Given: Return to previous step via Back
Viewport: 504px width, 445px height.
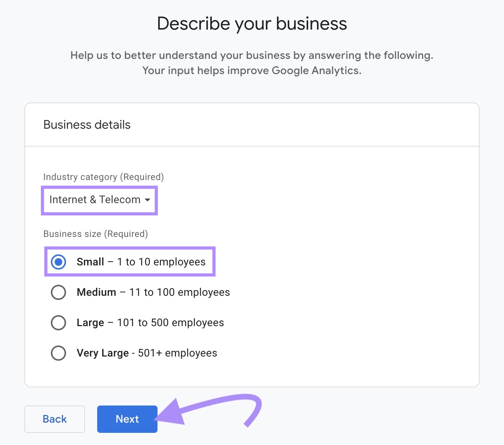Looking at the screenshot, I should [54, 419].
